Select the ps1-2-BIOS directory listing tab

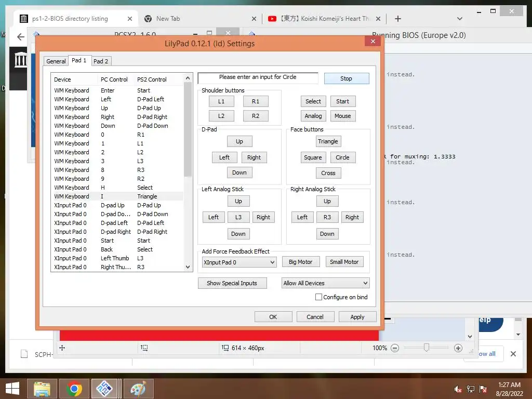(76, 19)
